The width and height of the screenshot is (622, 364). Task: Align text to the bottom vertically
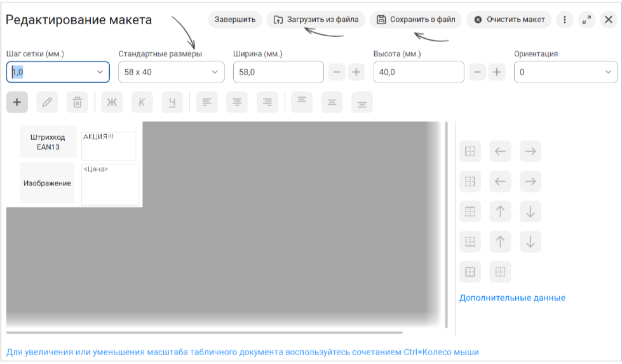pos(362,102)
